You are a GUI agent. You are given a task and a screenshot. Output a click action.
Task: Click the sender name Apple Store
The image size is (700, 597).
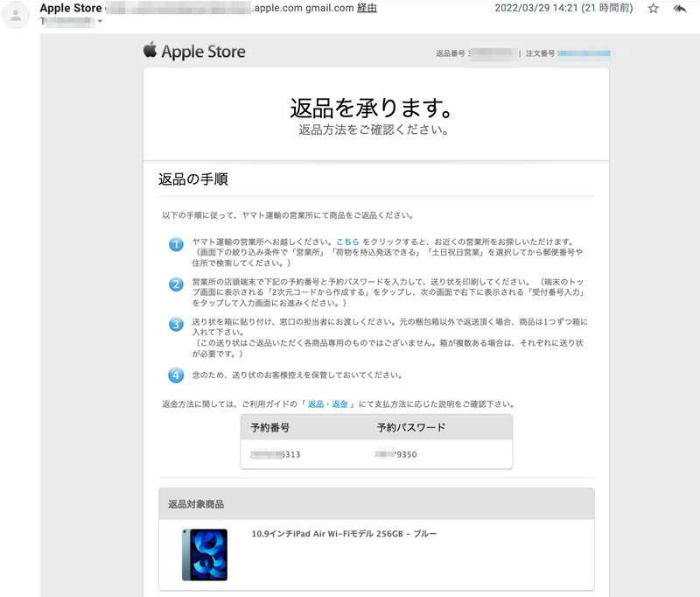coord(71,8)
